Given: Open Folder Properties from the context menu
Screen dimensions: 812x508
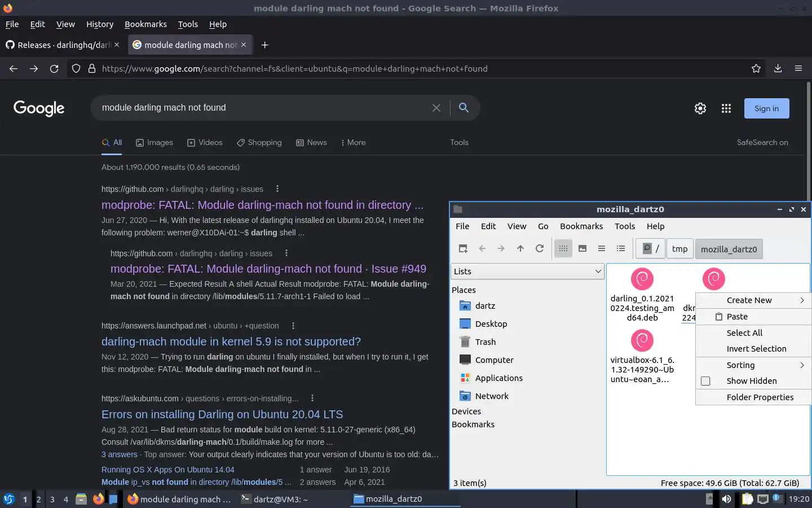Looking at the screenshot, I should click(x=754, y=397).
